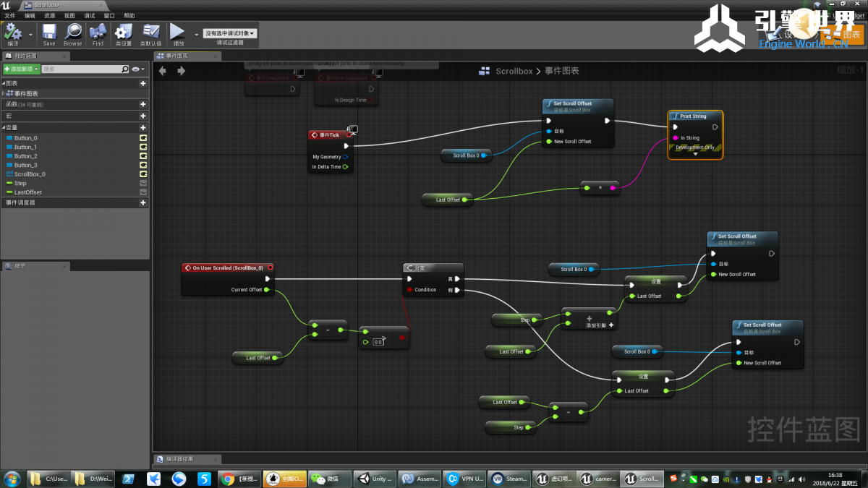
Task: Open the view options eye dropdown
Action: pyautogui.click(x=138, y=69)
